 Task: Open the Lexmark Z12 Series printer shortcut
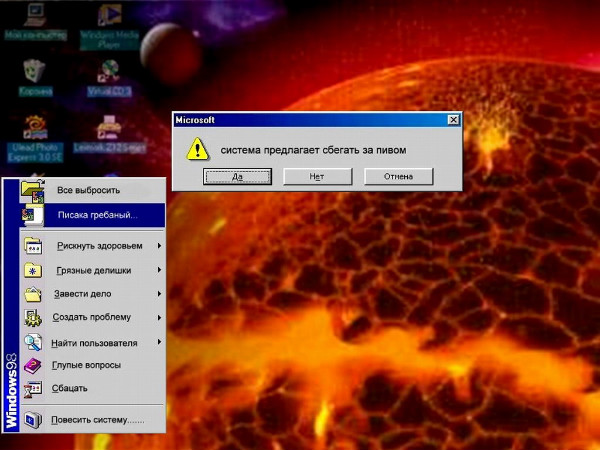tap(108, 128)
